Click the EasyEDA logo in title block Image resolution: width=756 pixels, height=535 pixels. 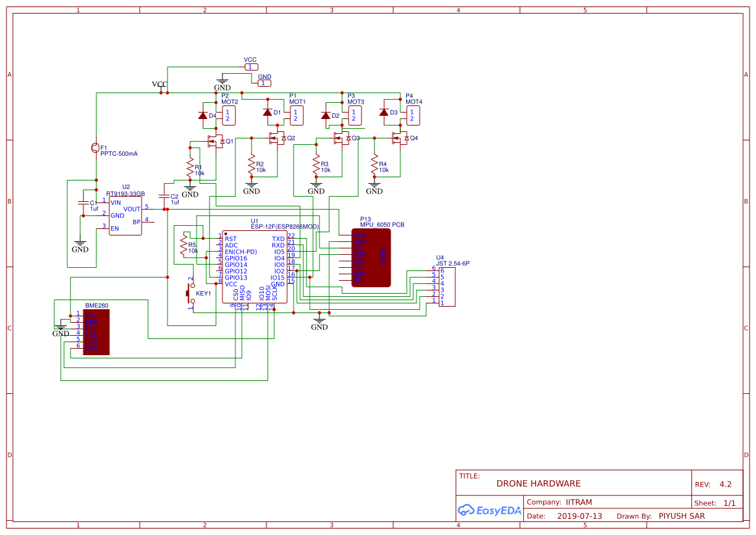click(x=490, y=510)
